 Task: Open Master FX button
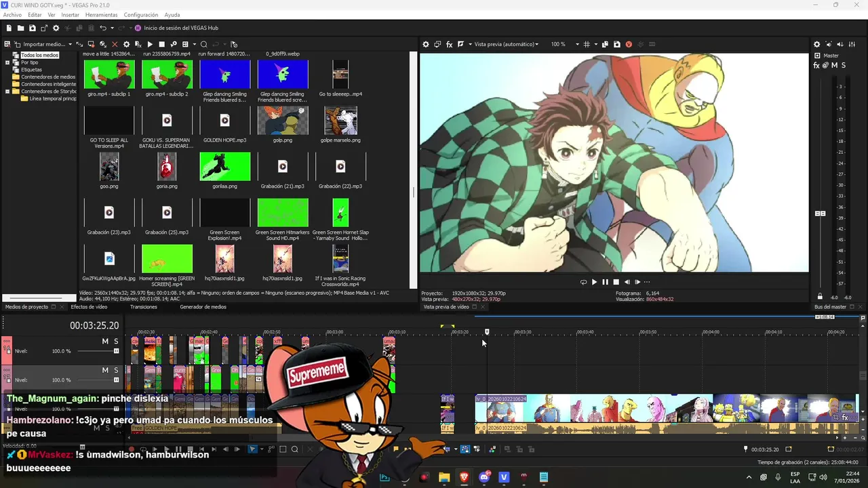coord(816,65)
